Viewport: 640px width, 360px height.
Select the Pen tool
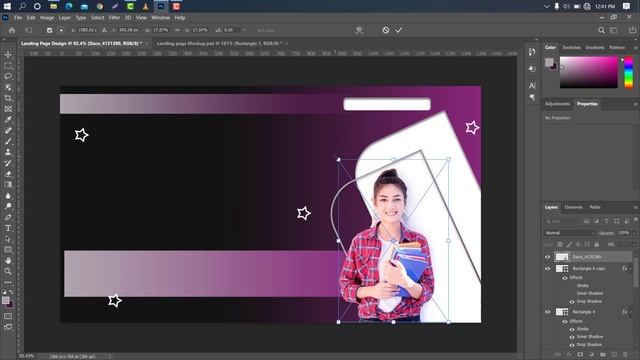tap(8, 217)
